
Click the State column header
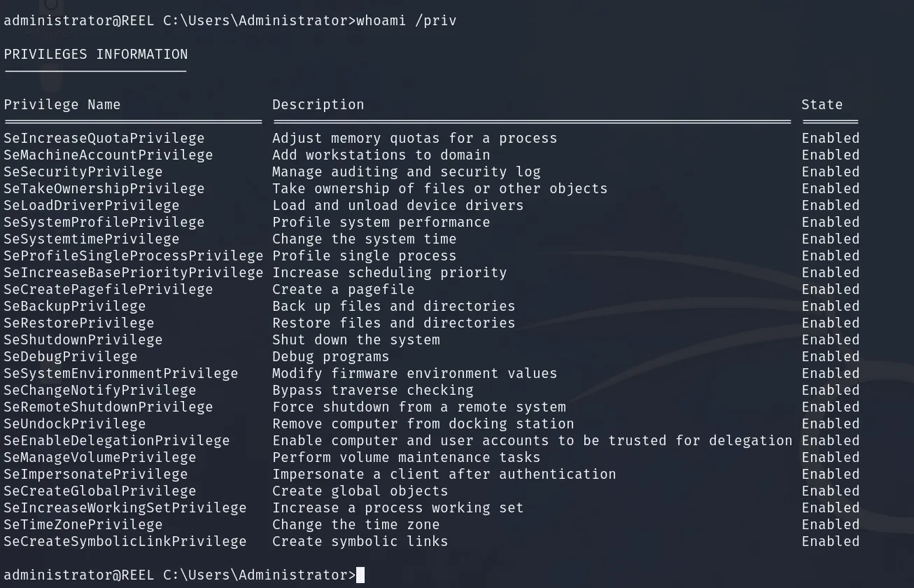[822, 104]
